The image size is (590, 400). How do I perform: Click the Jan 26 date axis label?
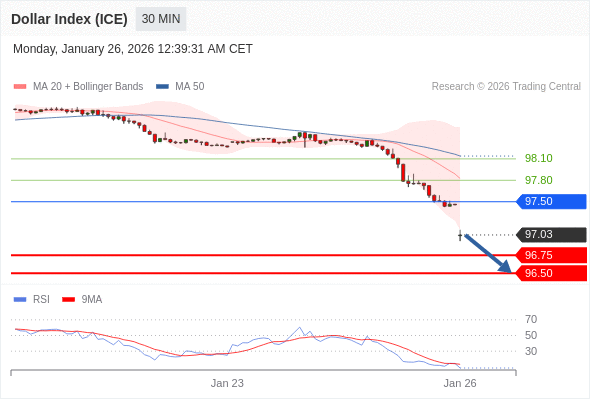[x=460, y=383]
